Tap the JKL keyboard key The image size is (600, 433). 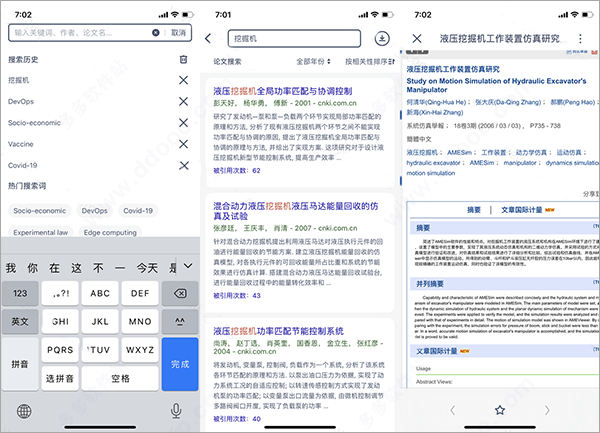[100, 322]
